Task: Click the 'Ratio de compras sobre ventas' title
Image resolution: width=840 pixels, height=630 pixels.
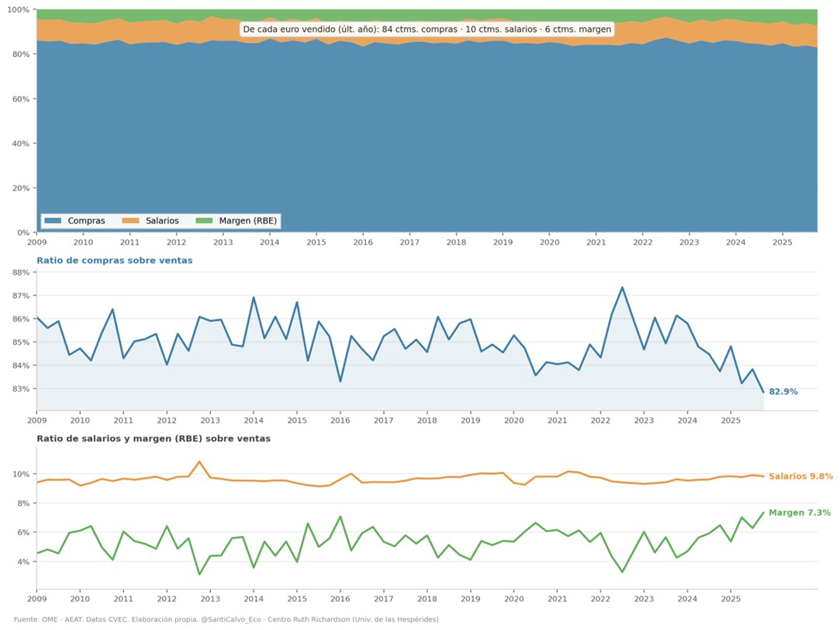Action: [x=115, y=261]
